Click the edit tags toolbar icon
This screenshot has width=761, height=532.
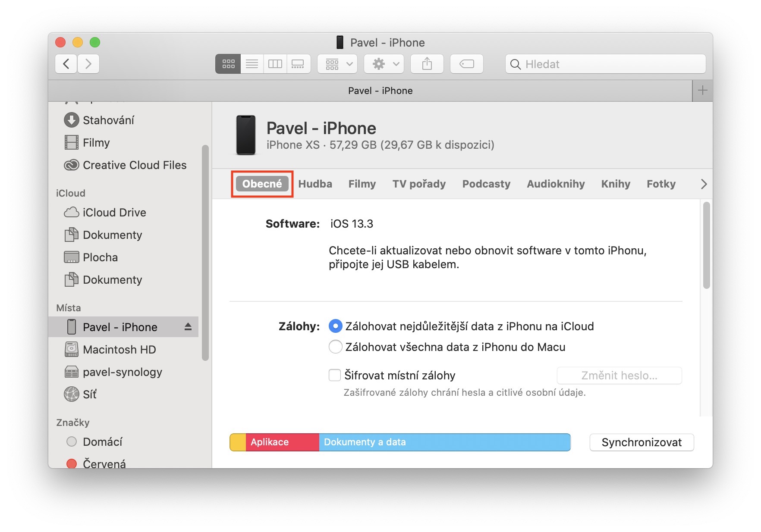tap(466, 64)
